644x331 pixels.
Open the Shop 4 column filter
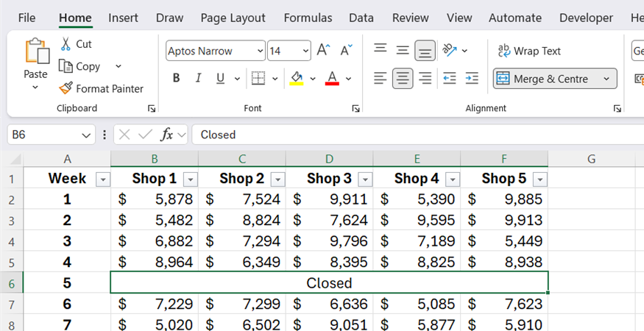(453, 179)
